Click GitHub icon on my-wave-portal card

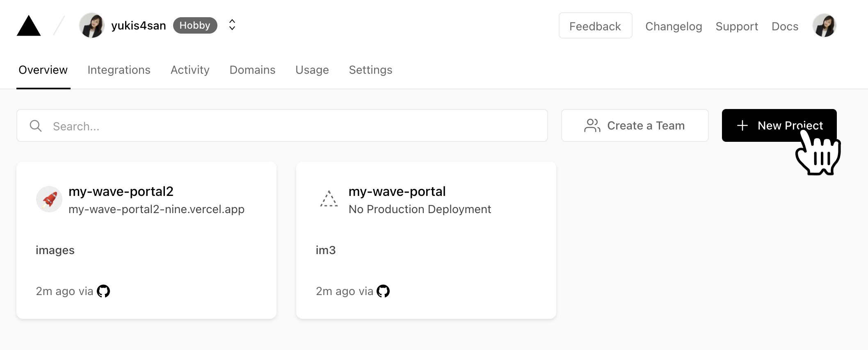(x=383, y=291)
